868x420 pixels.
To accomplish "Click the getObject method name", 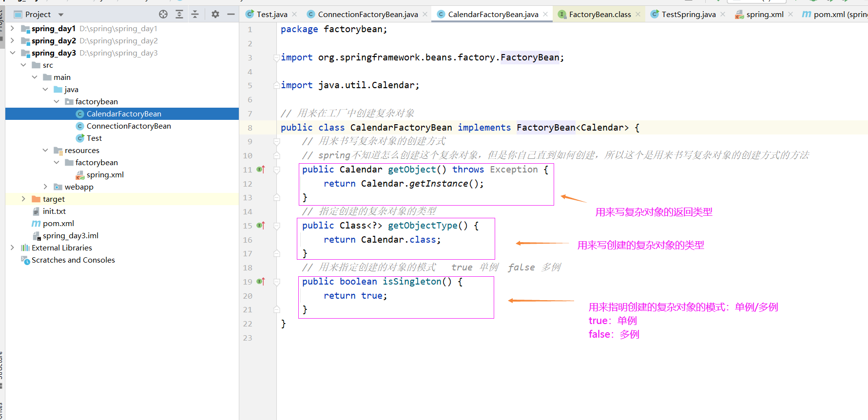I will point(412,170).
